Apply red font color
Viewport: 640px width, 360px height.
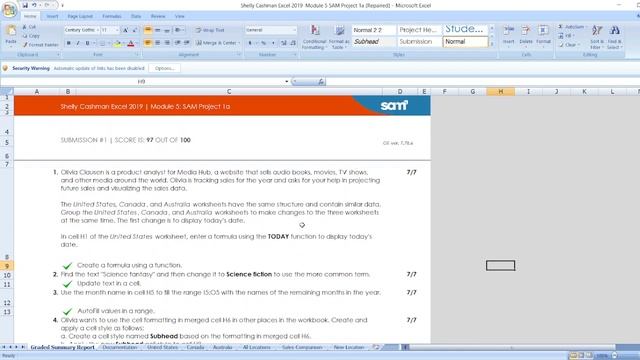(x=131, y=43)
